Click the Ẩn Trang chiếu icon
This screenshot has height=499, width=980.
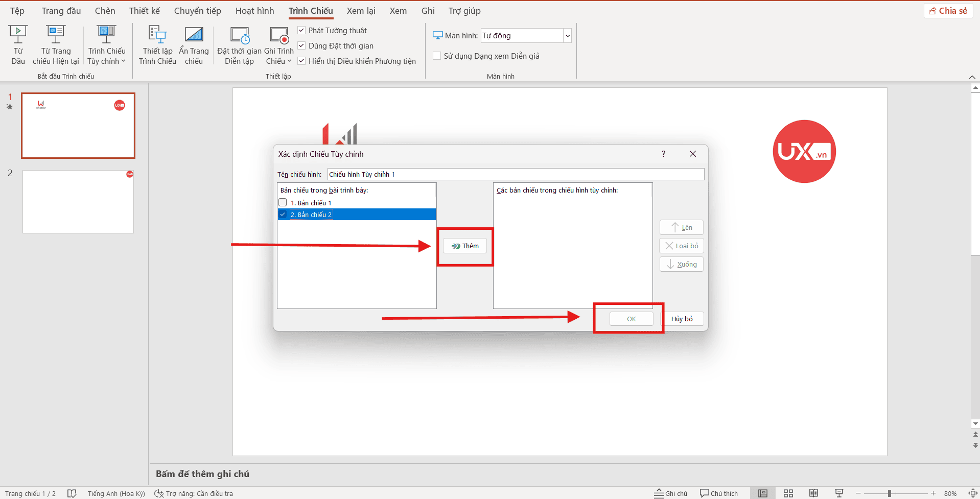(x=194, y=36)
